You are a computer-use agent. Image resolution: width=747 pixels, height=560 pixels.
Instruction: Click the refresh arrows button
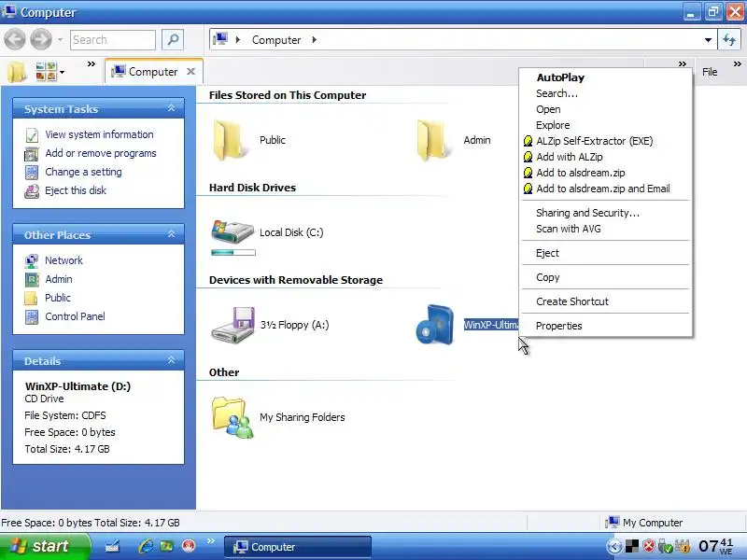coord(729,40)
